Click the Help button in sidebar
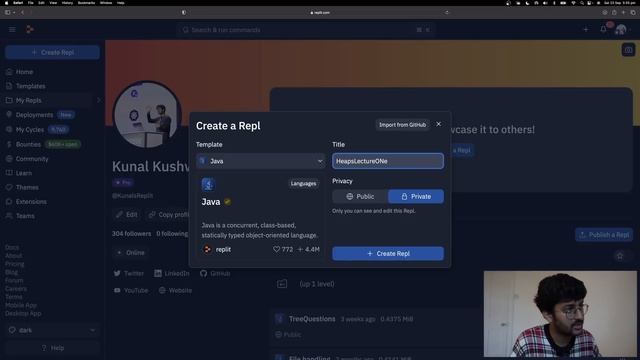The width and height of the screenshot is (640, 360). pyautogui.click(x=52, y=348)
